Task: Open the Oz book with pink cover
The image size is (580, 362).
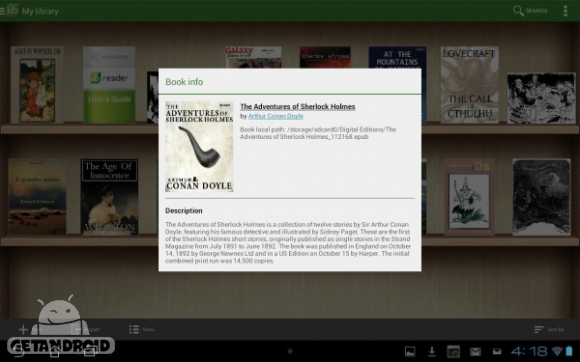Action: [470, 197]
